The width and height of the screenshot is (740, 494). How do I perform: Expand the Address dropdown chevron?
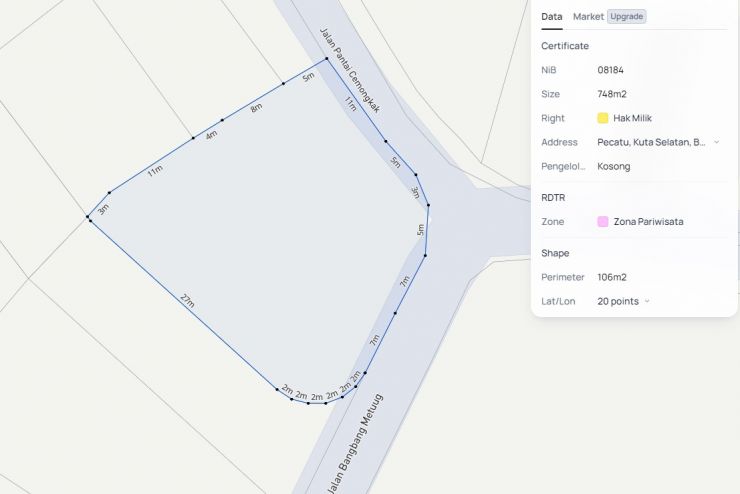pos(716,142)
